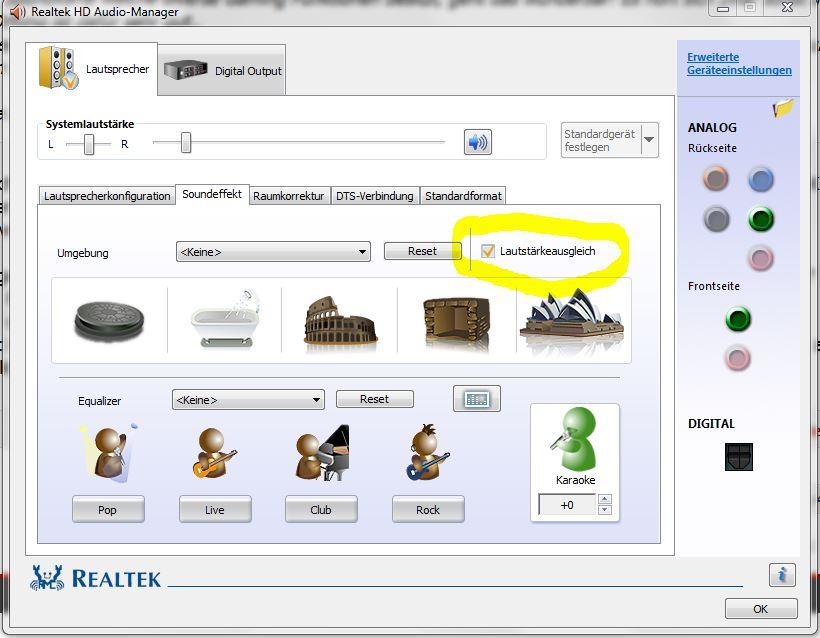Open the Lautsprecherkonfiguration tab

107,196
